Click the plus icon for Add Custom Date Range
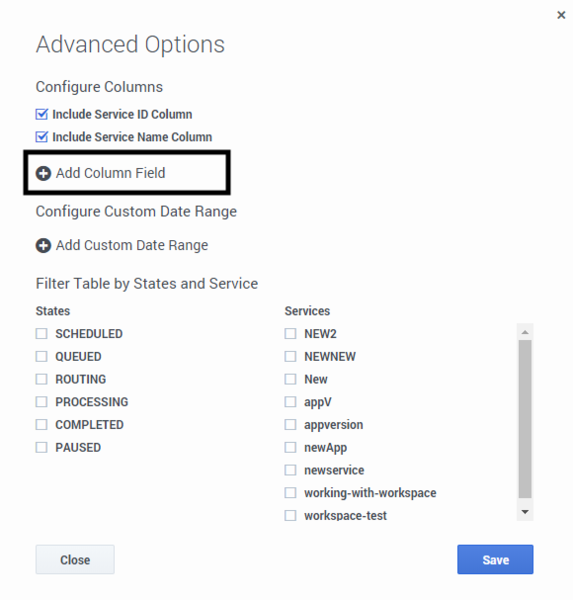 click(x=43, y=246)
